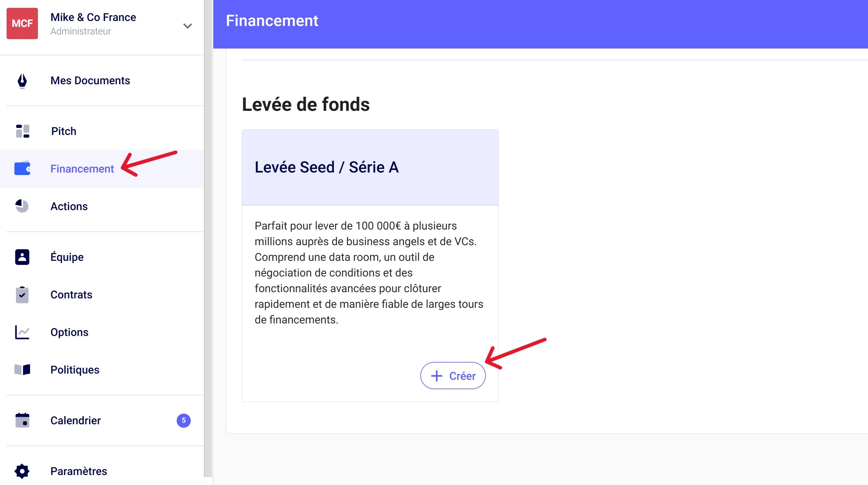Click the Contrats clipboard icon

tap(22, 295)
